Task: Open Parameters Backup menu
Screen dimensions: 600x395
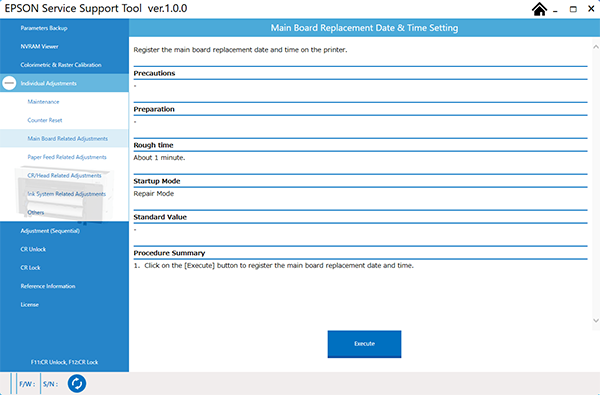Action: coord(64,28)
